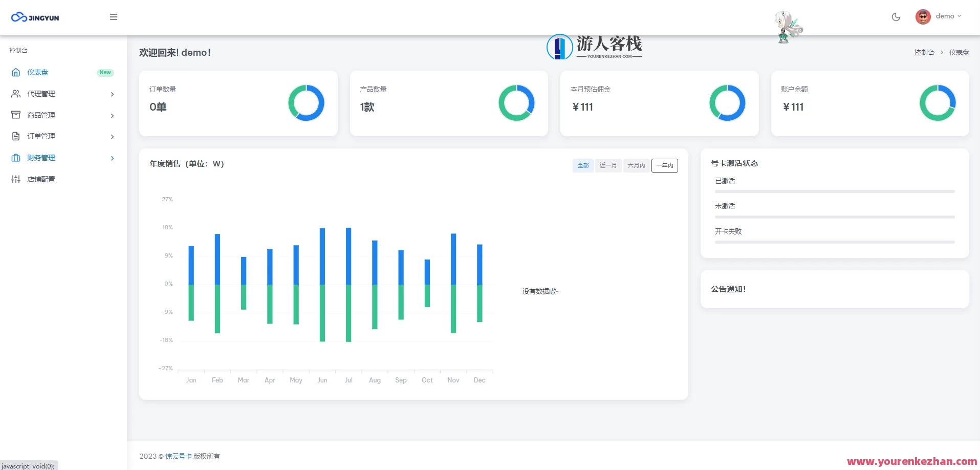Open the 店铺配置 shop settings icon

pos(15,179)
